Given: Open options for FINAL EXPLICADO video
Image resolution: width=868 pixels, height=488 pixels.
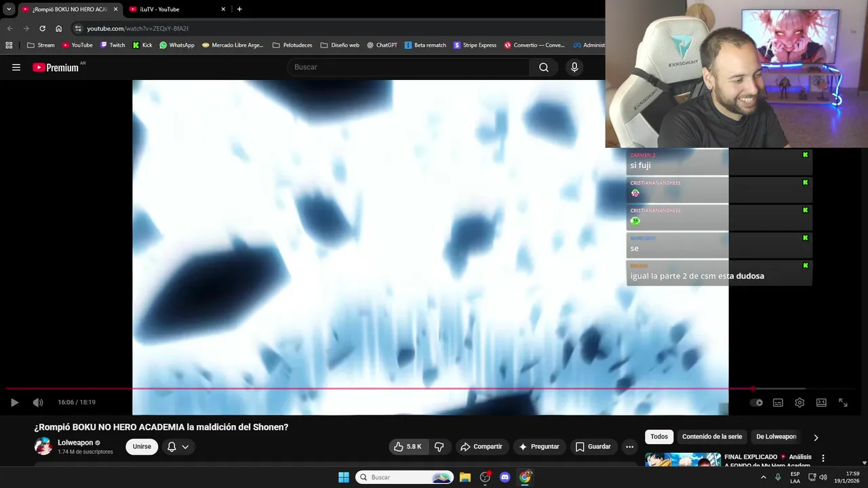Looking at the screenshot, I should (823, 458).
